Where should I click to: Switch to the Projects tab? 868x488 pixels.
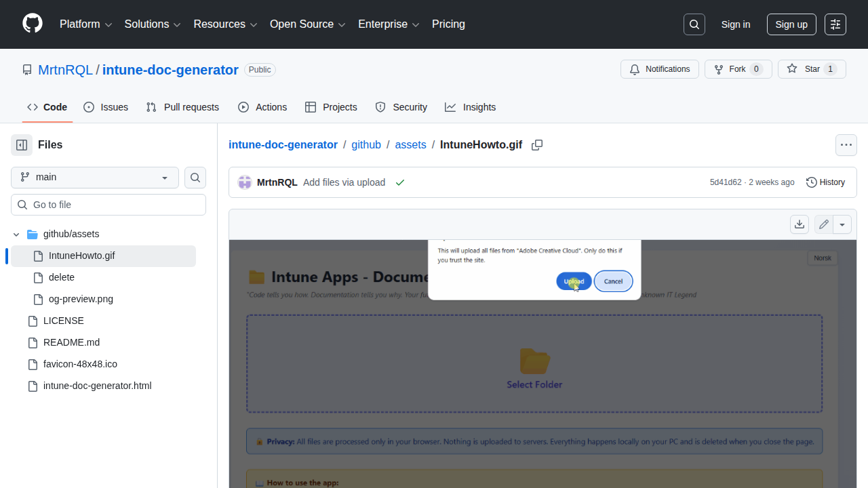pyautogui.click(x=331, y=107)
